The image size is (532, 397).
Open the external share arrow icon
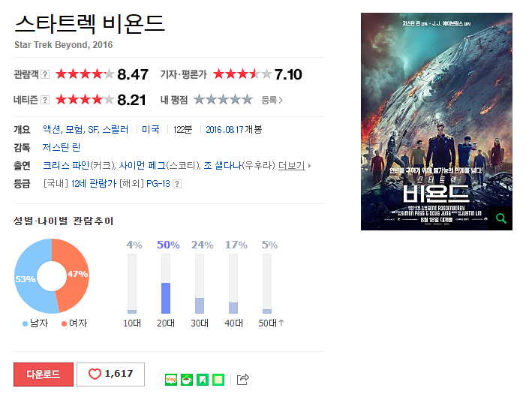pos(242,379)
